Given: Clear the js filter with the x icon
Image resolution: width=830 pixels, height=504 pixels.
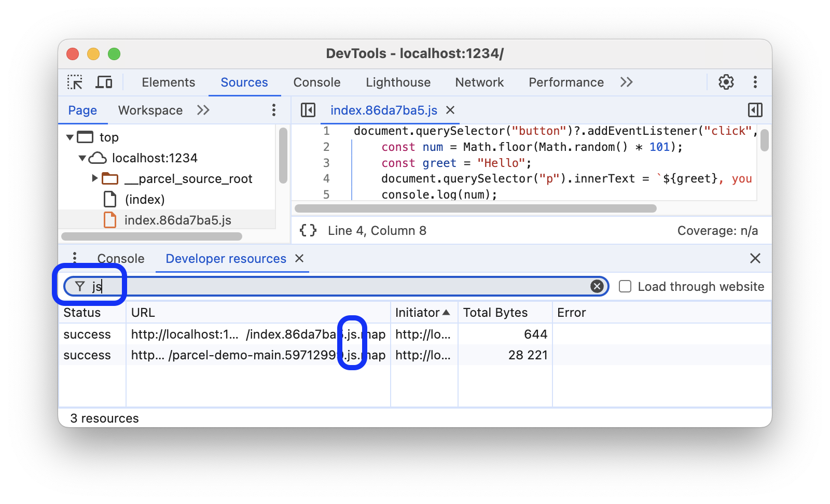Looking at the screenshot, I should 597,286.
